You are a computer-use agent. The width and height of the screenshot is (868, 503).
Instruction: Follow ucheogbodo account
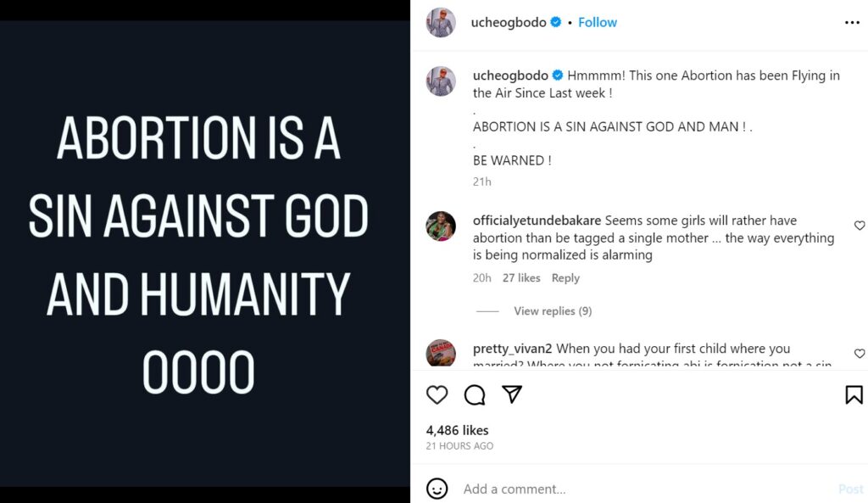(598, 23)
